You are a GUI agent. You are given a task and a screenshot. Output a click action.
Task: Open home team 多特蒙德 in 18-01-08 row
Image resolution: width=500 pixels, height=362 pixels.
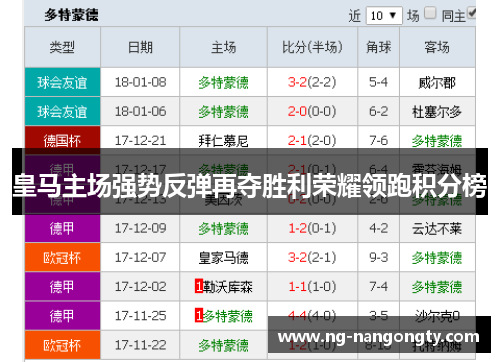click(223, 82)
